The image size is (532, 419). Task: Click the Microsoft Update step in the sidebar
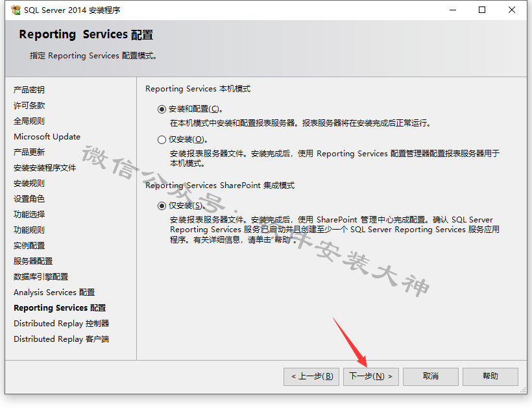[x=47, y=137]
